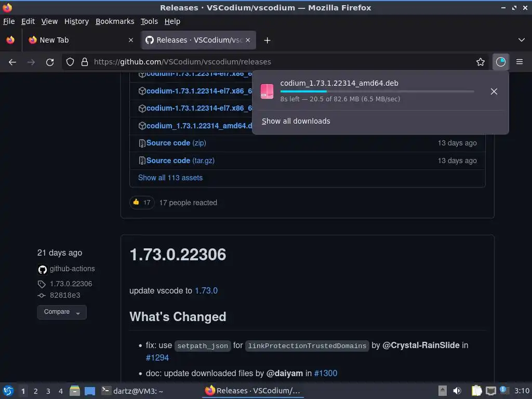Switch to workspace 4 in the pager

click(x=61, y=391)
